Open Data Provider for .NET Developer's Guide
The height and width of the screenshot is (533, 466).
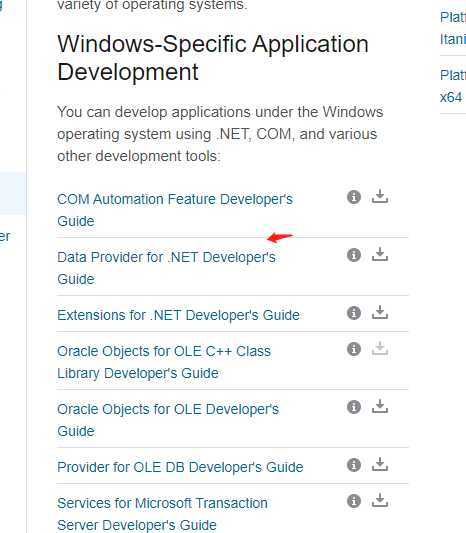tap(166, 268)
